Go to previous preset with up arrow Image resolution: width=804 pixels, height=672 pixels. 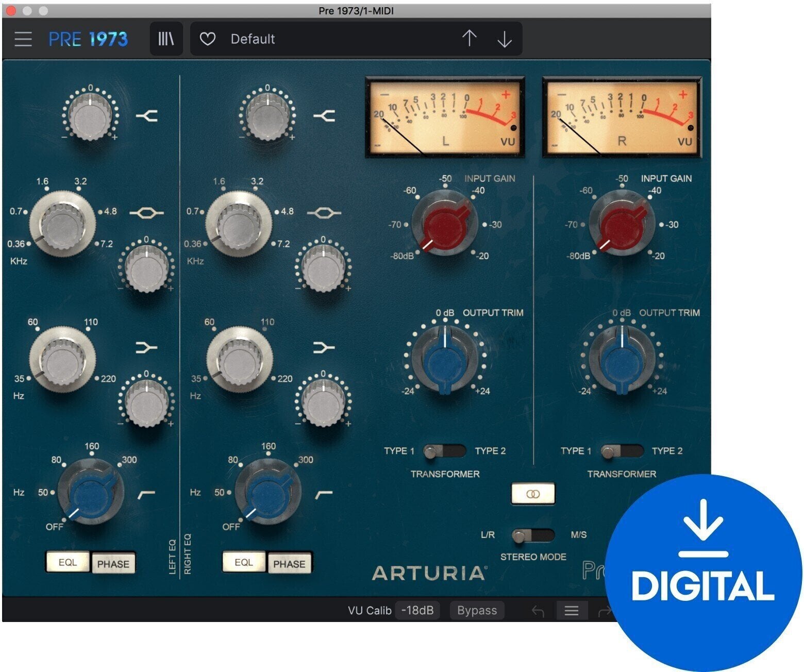[469, 39]
